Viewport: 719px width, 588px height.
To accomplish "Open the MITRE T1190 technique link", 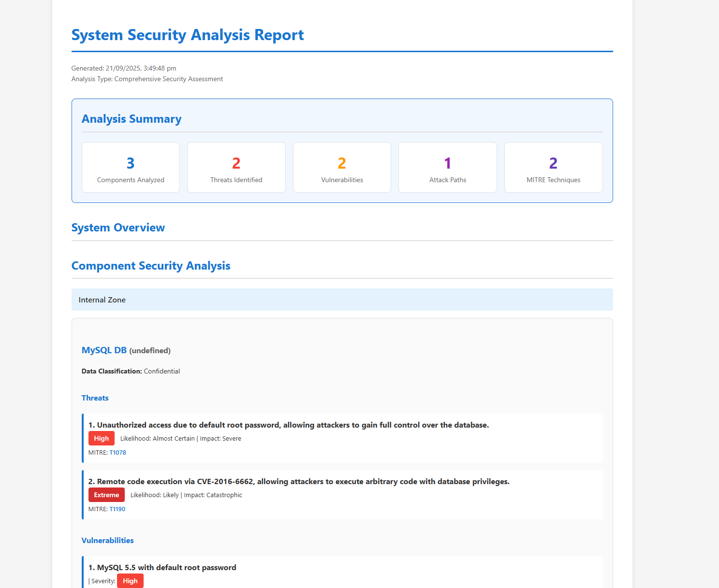I will 117,509.
